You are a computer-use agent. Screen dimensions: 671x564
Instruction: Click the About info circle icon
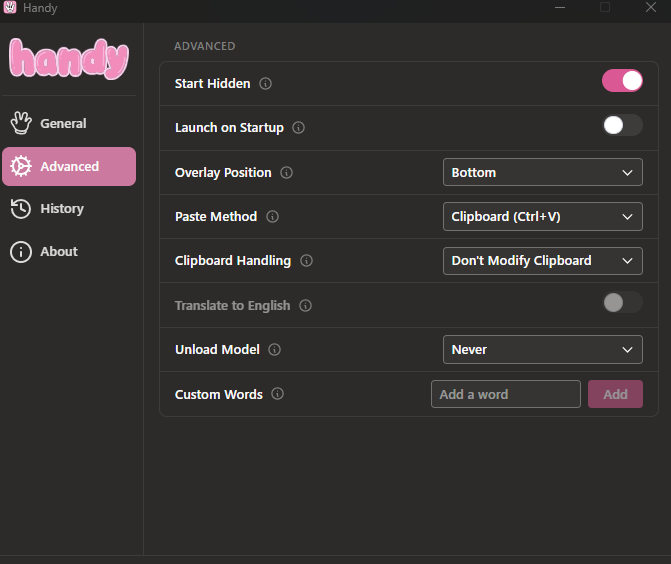21,252
